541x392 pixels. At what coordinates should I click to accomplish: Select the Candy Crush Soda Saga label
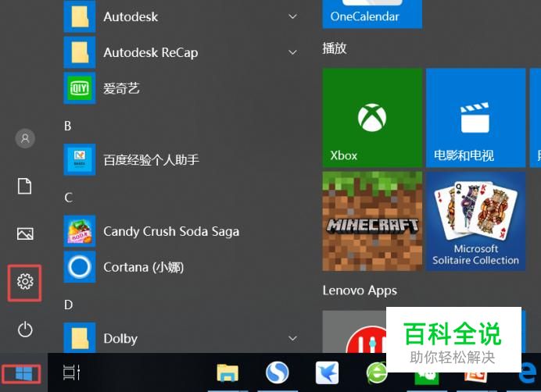click(171, 231)
